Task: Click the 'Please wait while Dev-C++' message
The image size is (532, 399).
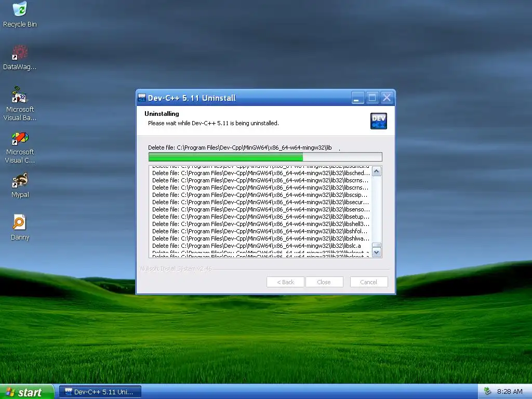Action: coord(214,123)
